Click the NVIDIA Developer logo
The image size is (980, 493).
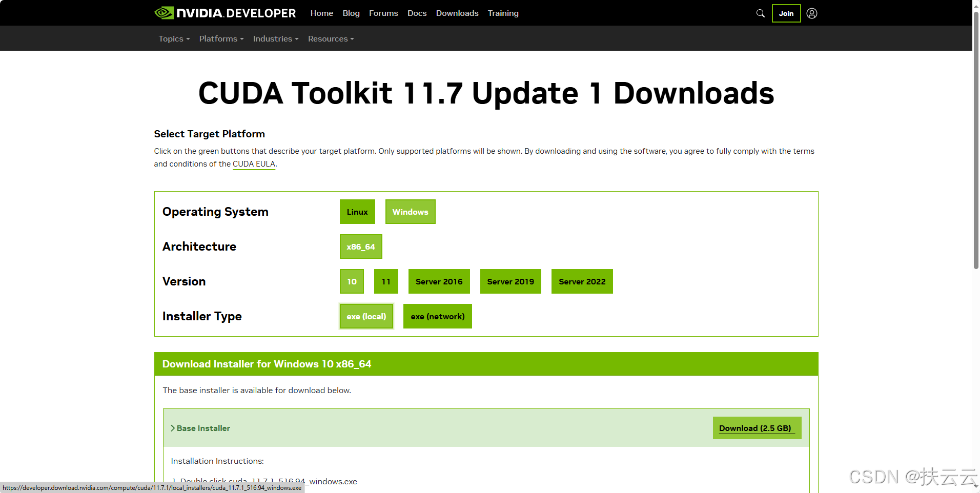tap(225, 13)
